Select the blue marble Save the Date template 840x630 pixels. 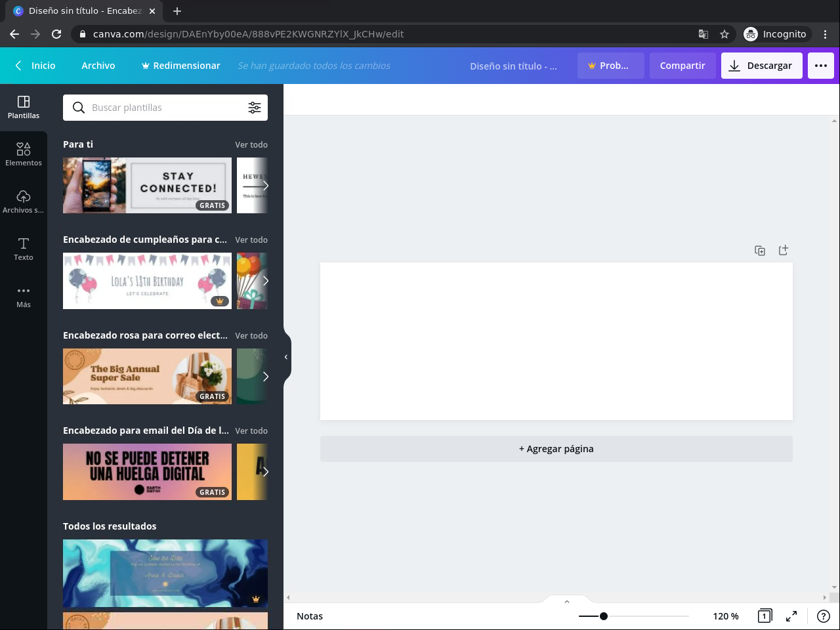pyautogui.click(x=165, y=574)
